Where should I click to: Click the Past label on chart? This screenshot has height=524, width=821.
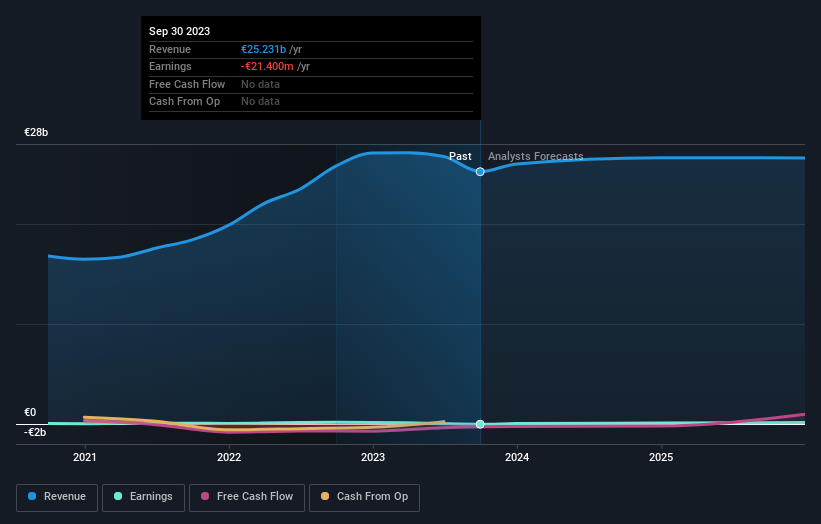coord(460,156)
